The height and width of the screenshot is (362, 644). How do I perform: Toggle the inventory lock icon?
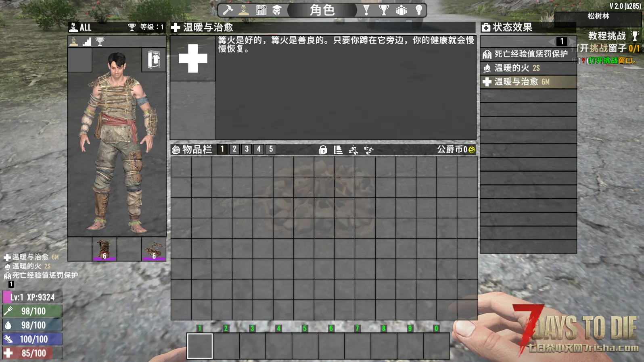pyautogui.click(x=323, y=150)
